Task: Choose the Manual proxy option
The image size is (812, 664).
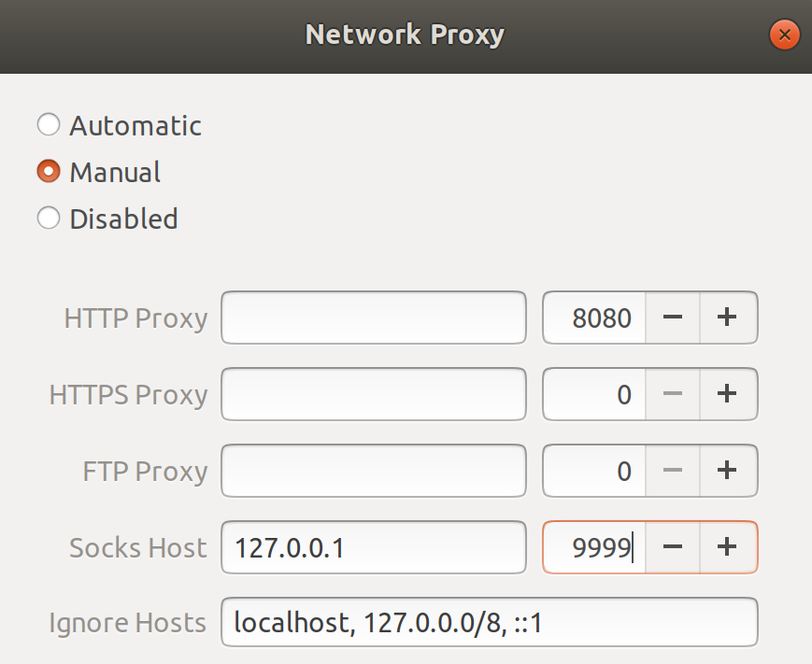Action: [49, 172]
